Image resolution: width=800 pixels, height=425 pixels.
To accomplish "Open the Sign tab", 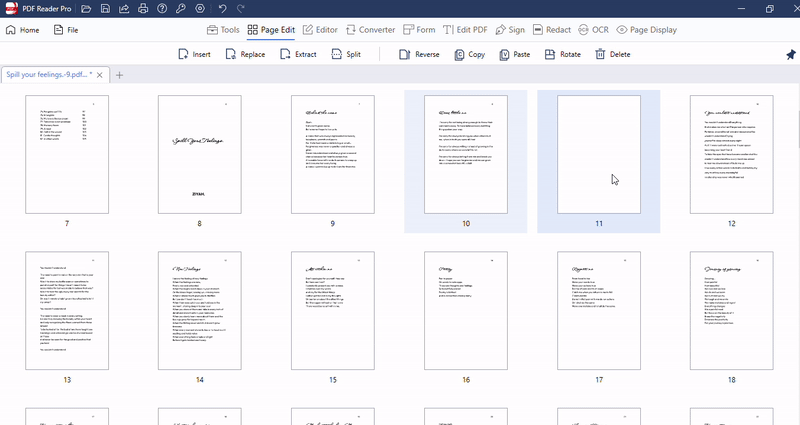I will [x=510, y=30].
